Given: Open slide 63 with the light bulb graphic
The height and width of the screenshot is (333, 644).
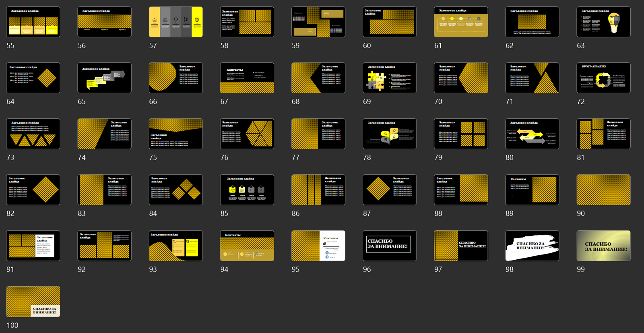Looking at the screenshot, I should point(603,22).
